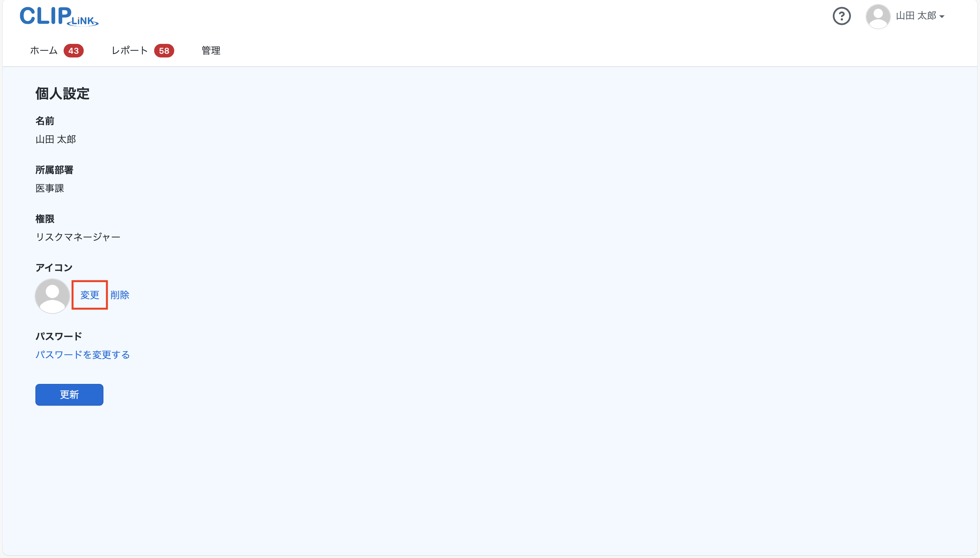Image resolution: width=980 pixels, height=558 pixels.
Task: Click the user avatar in the header
Action: pos(878,16)
